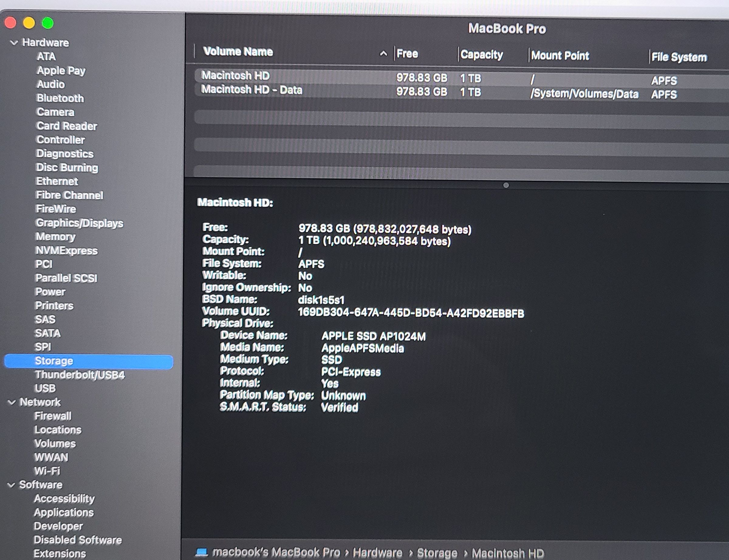Collapse the Software section chevron

click(11, 485)
